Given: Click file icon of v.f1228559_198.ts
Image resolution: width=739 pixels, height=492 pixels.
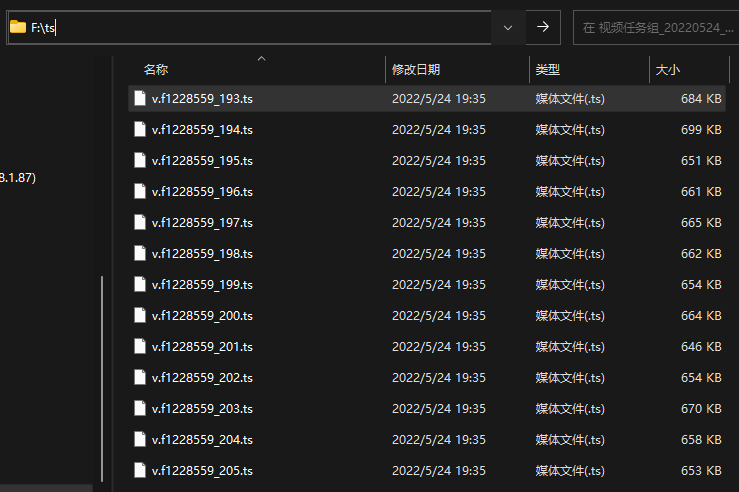Looking at the screenshot, I should click(140, 253).
